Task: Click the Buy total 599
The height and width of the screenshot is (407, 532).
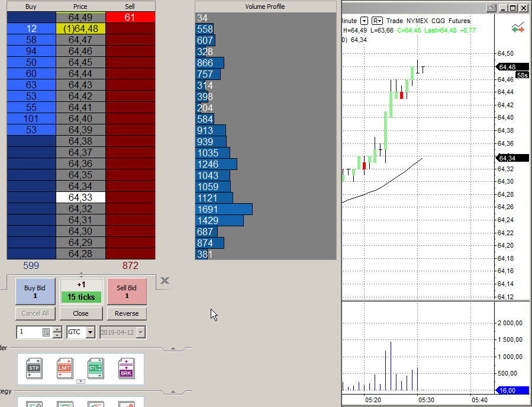Action: click(x=31, y=265)
